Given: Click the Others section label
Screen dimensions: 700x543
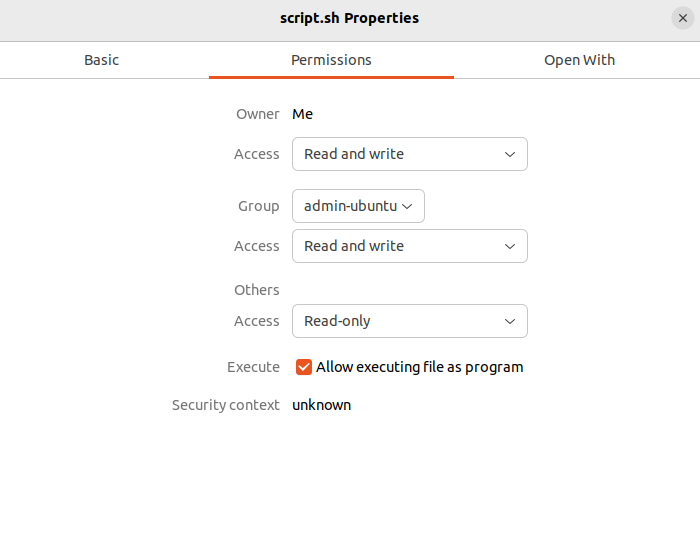Looking at the screenshot, I should [x=257, y=290].
